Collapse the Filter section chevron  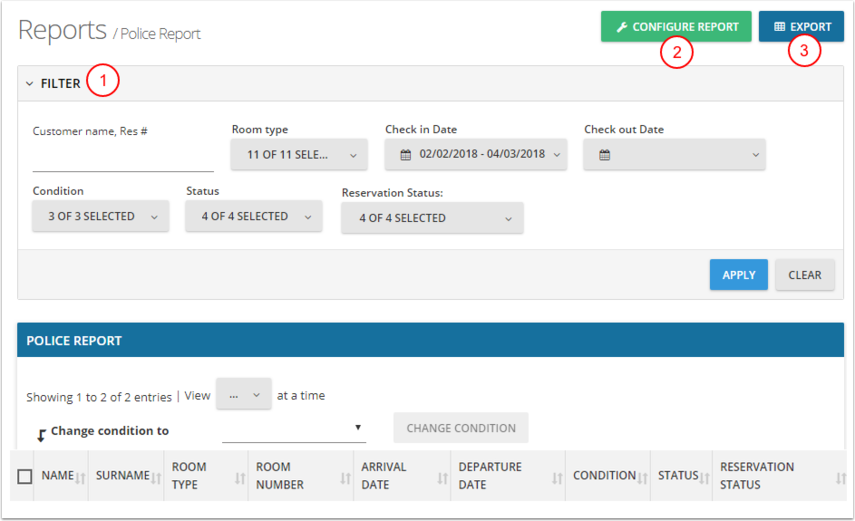29,84
